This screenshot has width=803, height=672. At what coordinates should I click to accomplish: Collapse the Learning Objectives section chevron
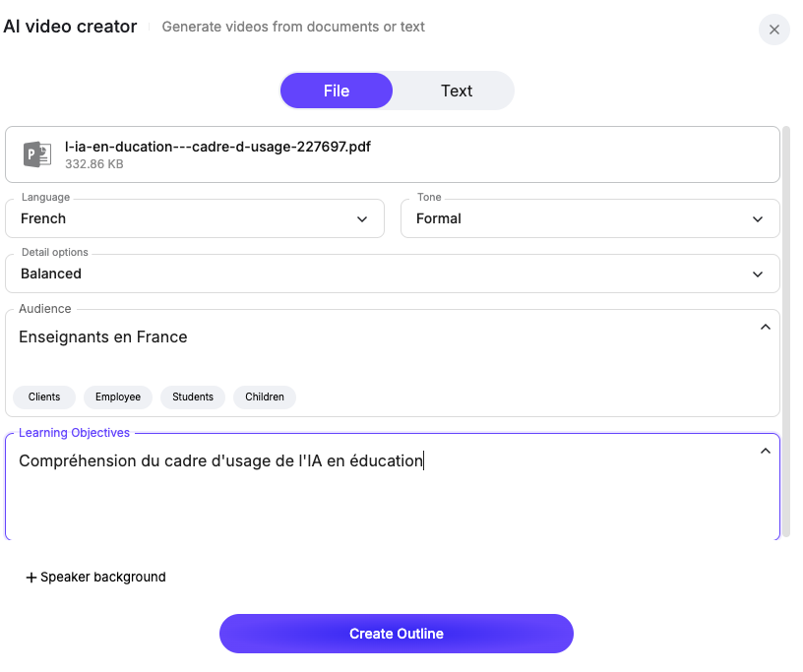pyautogui.click(x=766, y=451)
